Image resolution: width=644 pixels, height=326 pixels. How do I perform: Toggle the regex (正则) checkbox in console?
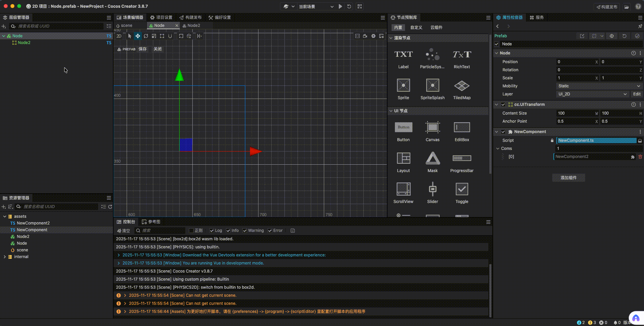[191, 231]
